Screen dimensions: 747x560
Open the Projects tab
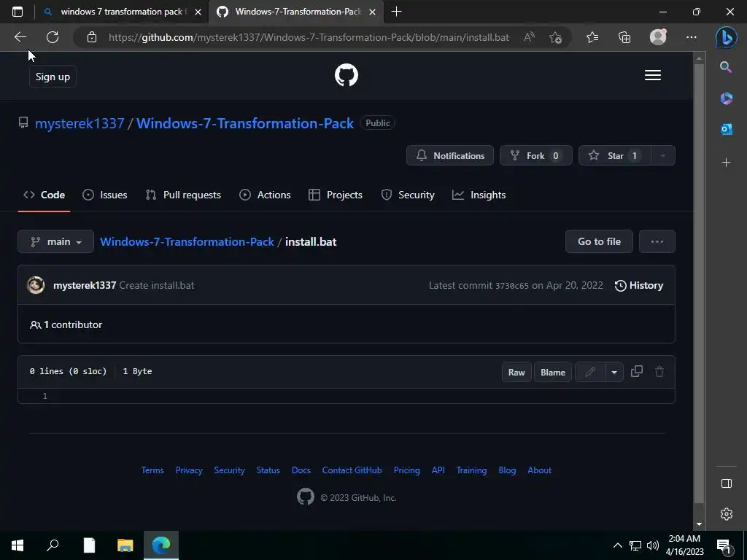tap(336, 195)
